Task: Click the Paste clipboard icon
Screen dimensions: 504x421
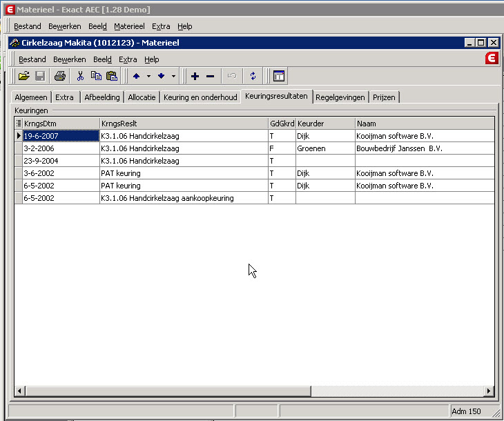Action: pyautogui.click(x=112, y=76)
